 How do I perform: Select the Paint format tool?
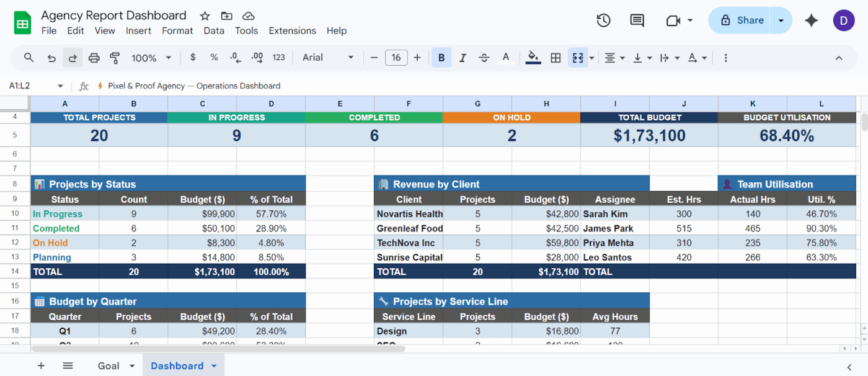click(x=115, y=57)
